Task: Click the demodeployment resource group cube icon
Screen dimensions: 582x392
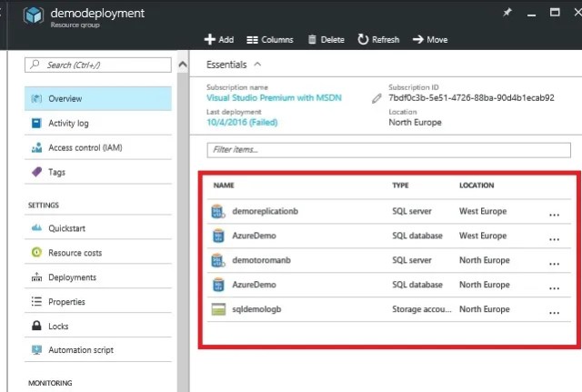Action: pos(34,15)
